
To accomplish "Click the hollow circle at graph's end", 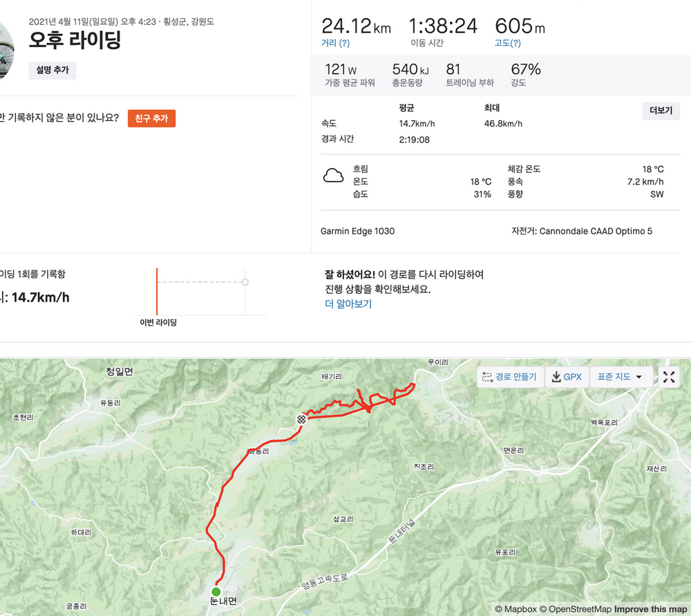I will (245, 282).
